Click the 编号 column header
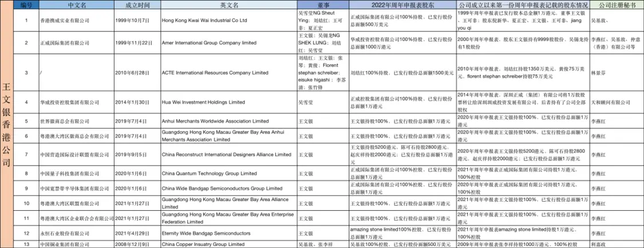The width and height of the screenshot is (644, 248). click(x=26, y=5)
